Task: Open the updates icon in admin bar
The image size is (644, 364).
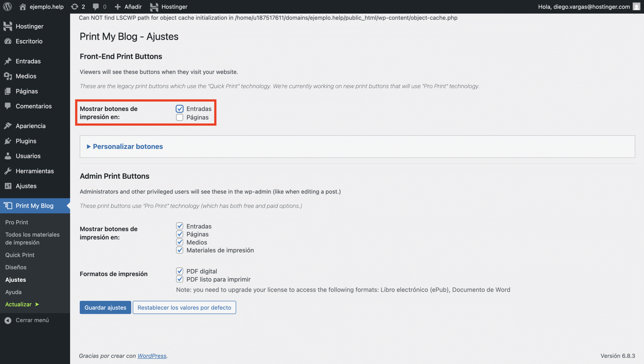Action: tap(75, 7)
